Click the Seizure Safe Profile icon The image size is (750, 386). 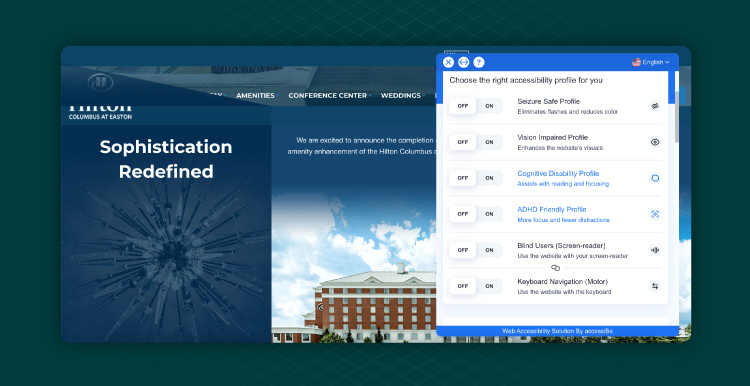click(655, 106)
